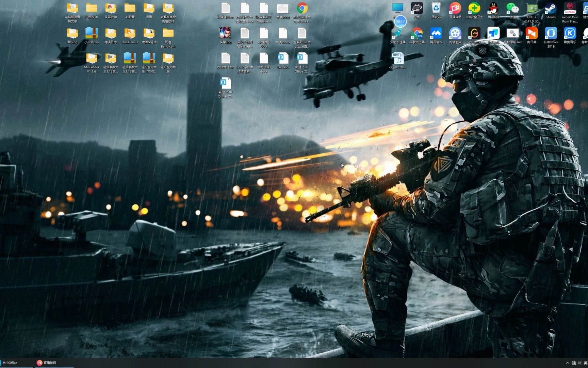Select the 激活&驱动 folder
The width and height of the screenshot is (588, 368).
[149, 35]
